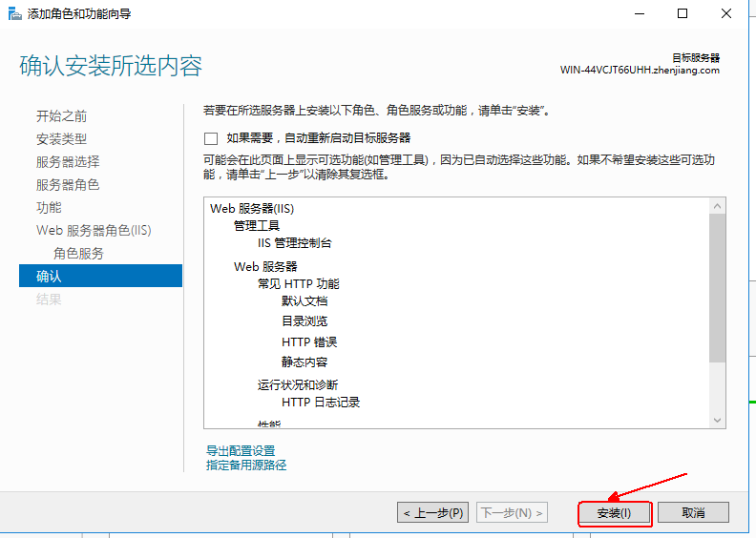Select 角色服务 step in sidebar

pos(78,254)
